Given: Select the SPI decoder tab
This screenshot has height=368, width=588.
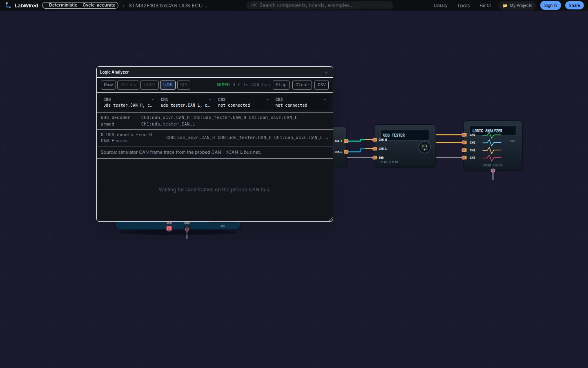Looking at the screenshot, I should (184, 85).
